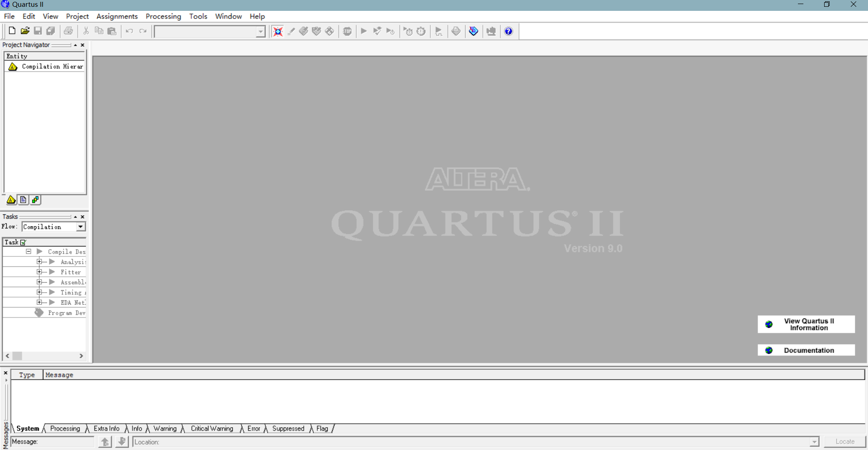
Task: Close the Tasks panel
Action: click(83, 217)
